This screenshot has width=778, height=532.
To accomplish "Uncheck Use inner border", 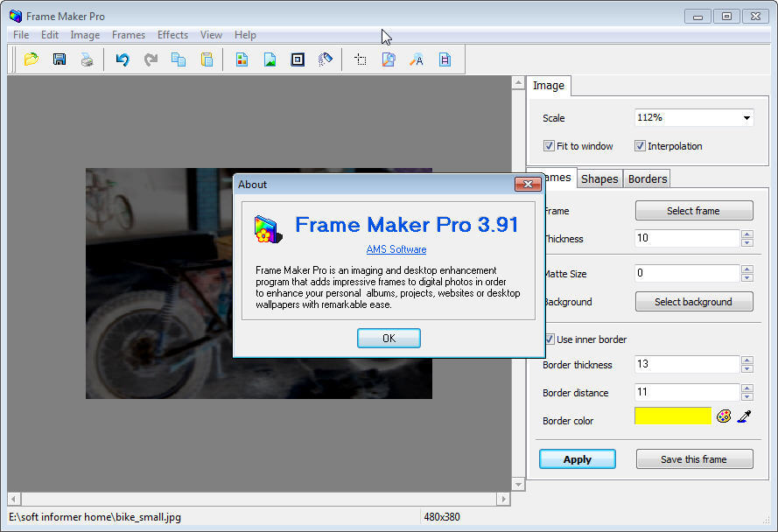I will pos(550,339).
